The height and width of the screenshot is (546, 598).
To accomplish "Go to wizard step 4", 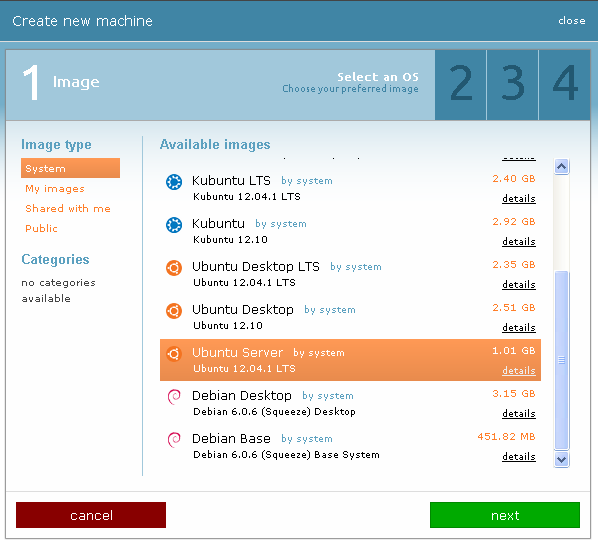I will [565, 85].
